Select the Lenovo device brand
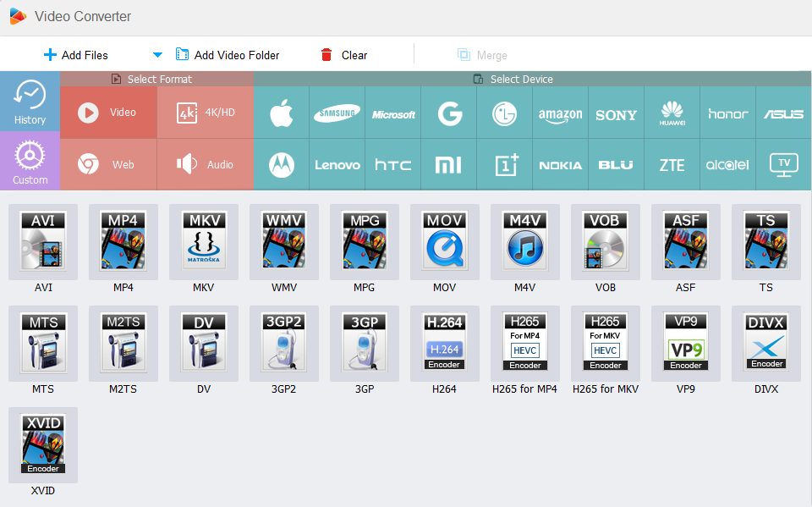 coord(337,165)
